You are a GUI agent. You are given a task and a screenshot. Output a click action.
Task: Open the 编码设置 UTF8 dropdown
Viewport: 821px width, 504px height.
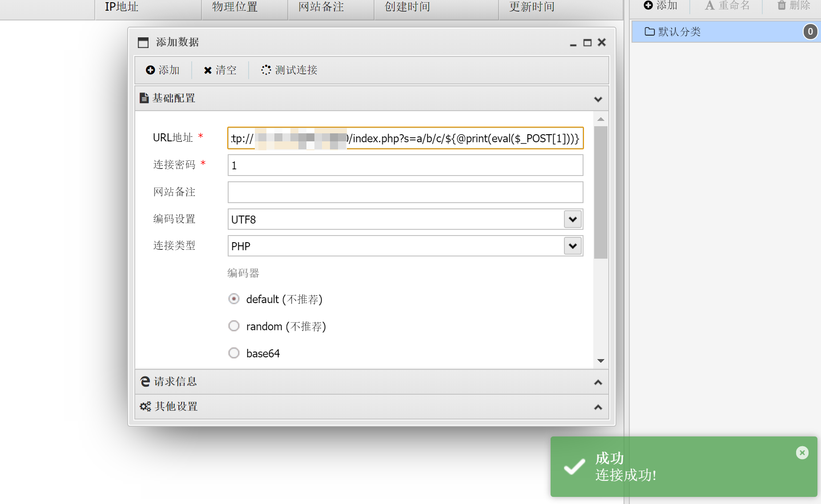573,219
